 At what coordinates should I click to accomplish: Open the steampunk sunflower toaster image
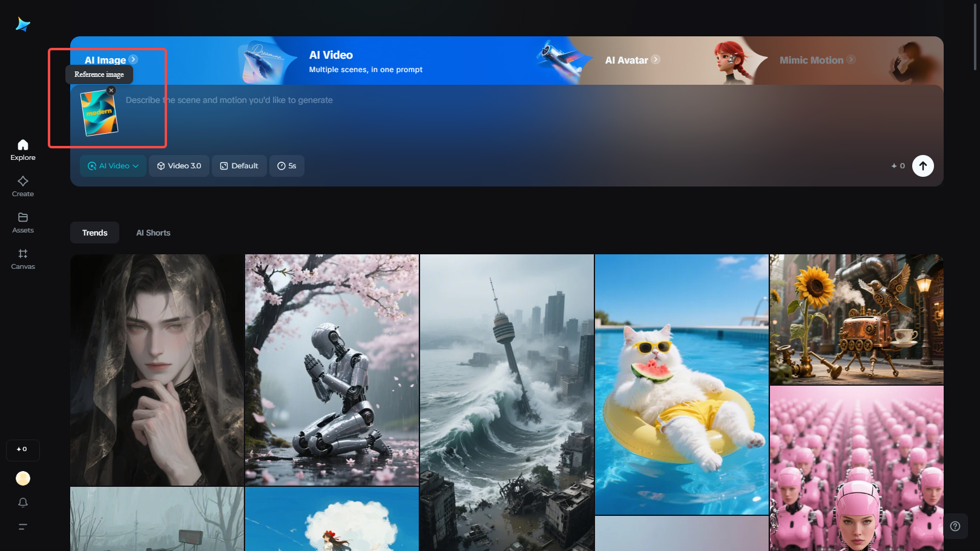coord(857,320)
